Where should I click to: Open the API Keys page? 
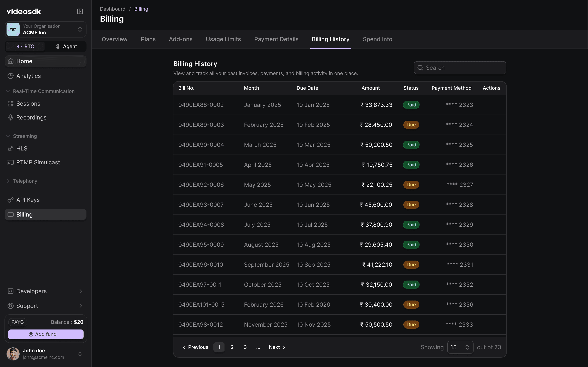click(x=28, y=200)
